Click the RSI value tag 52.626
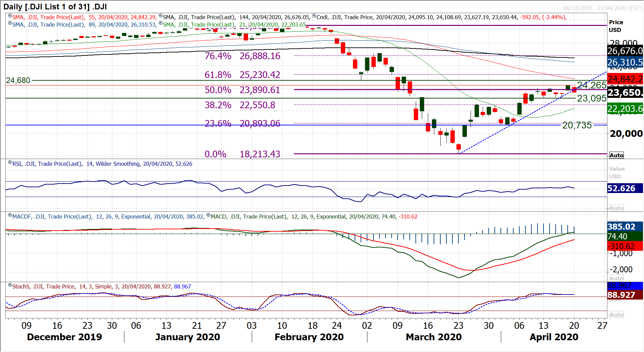The height and width of the screenshot is (352, 644). pyautogui.click(x=625, y=188)
